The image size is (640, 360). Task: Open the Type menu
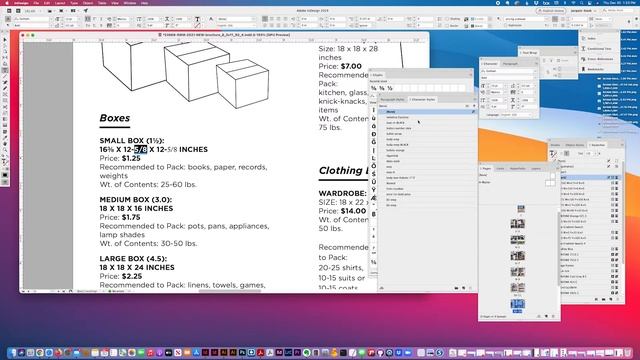coord(74,3)
